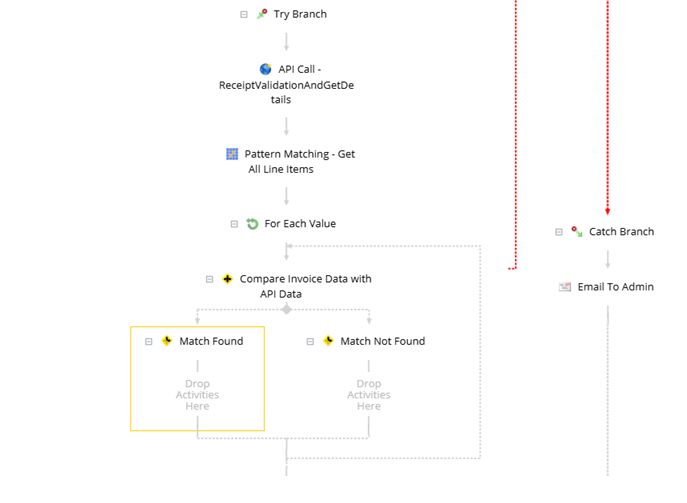Collapse the For Each Value loop
Viewport: 687px width, 503px height.
[234, 224]
